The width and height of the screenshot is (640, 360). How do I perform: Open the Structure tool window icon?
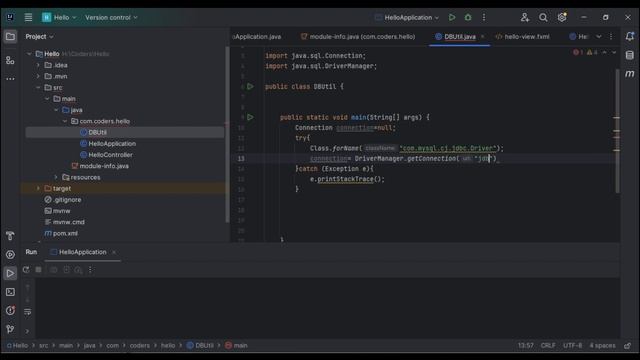point(10,60)
